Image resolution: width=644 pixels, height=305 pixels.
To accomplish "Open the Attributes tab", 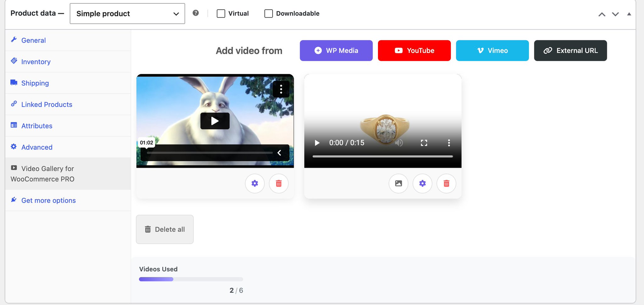I will point(68,126).
